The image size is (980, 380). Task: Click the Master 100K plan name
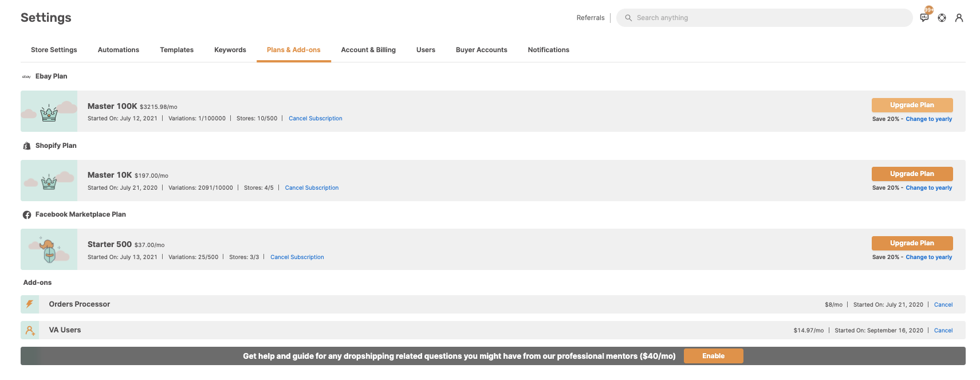(x=112, y=106)
